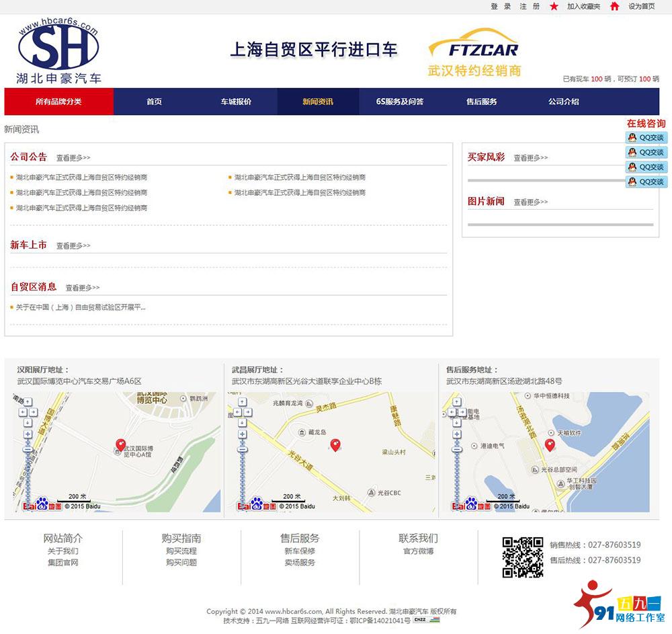Click the red pin near 武汉国际博览中心A馆
The image size is (672, 634).
click(120, 444)
